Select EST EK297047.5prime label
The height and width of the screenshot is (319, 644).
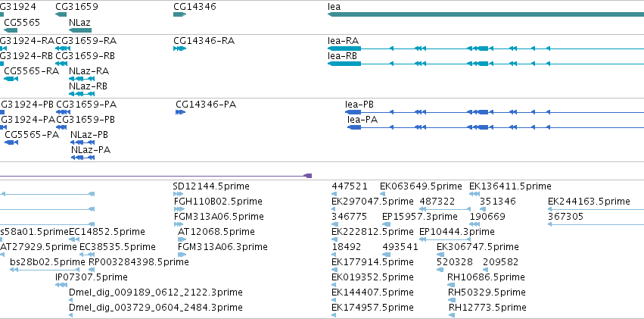(372, 202)
